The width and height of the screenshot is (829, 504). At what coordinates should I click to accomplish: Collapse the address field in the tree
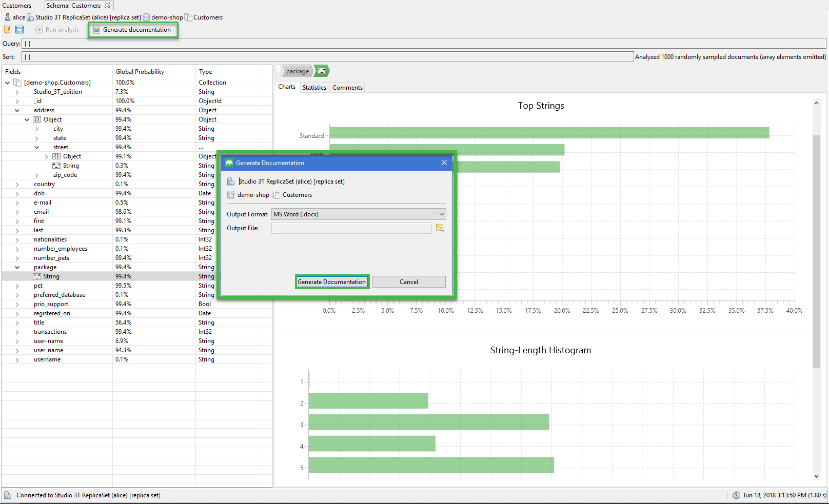(17, 110)
